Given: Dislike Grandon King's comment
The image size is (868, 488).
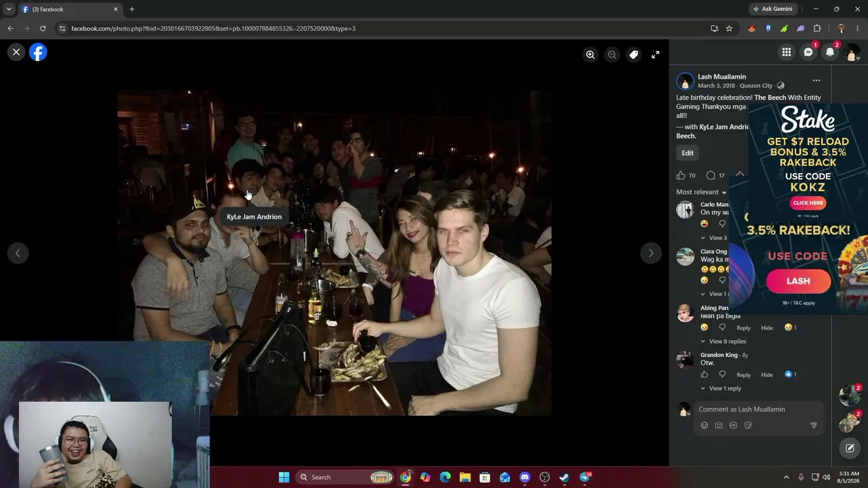Looking at the screenshot, I should tap(722, 375).
